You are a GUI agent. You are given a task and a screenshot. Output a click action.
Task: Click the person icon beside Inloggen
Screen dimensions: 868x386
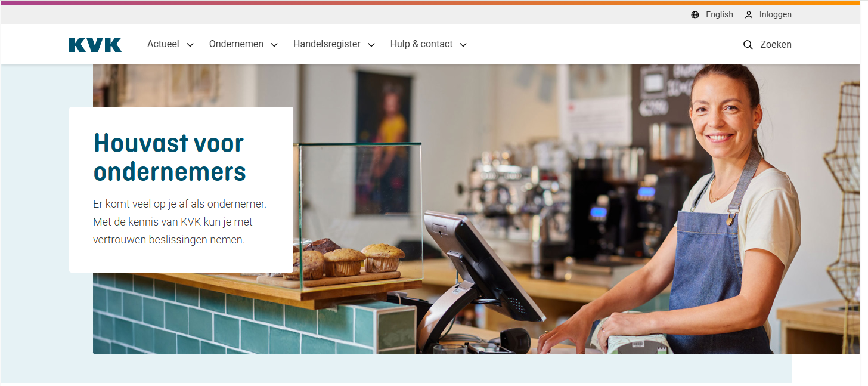pyautogui.click(x=749, y=15)
